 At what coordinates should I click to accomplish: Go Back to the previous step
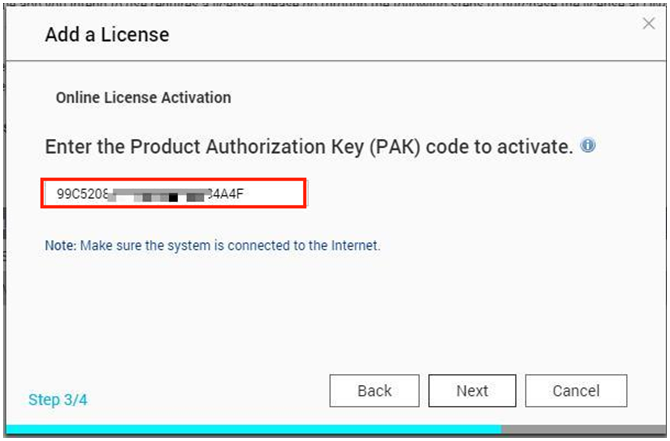coord(374,391)
